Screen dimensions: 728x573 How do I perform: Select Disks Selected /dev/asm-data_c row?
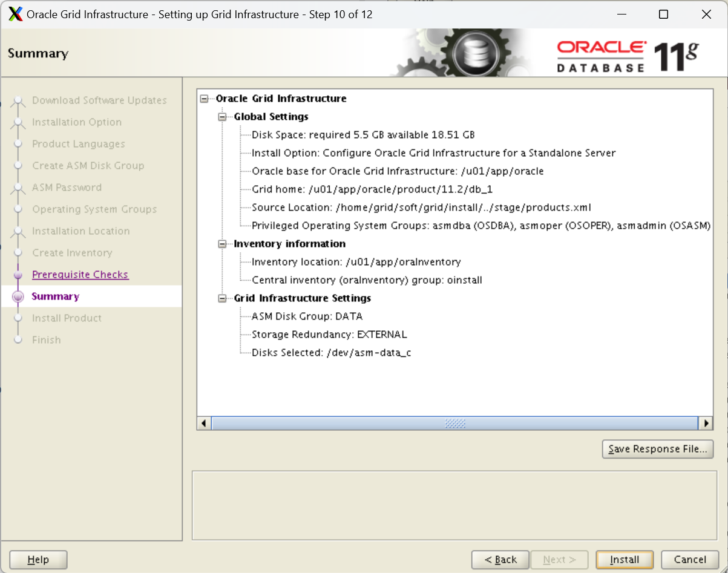pos(332,353)
